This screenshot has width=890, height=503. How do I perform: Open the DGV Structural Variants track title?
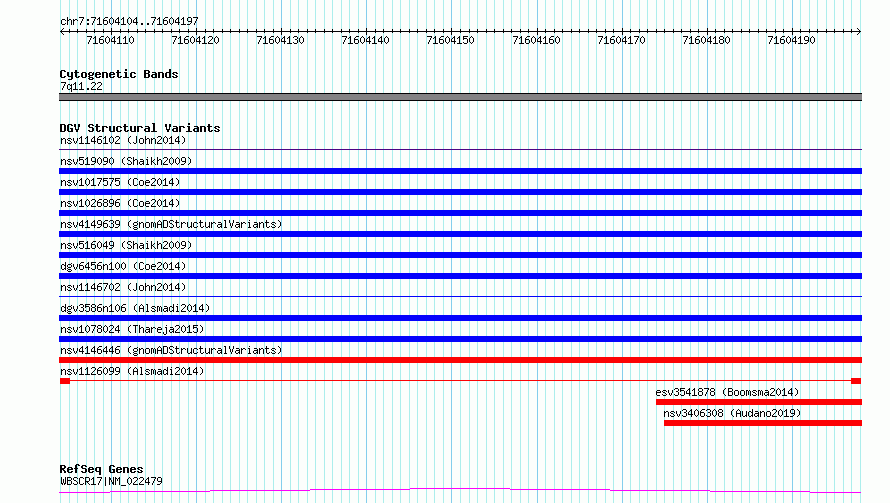click(x=140, y=128)
